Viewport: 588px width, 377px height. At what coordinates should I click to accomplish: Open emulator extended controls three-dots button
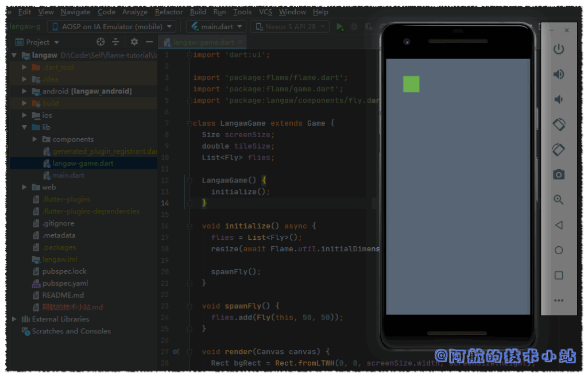pyautogui.click(x=558, y=300)
